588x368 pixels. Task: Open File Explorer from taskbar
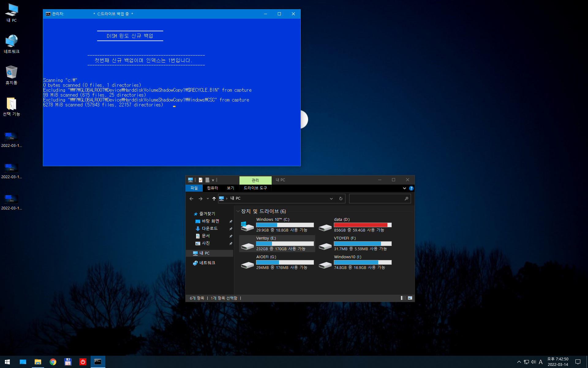38,362
